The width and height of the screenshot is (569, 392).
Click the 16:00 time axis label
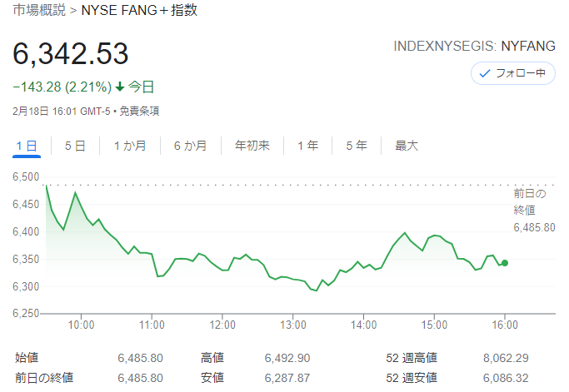click(x=505, y=325)
